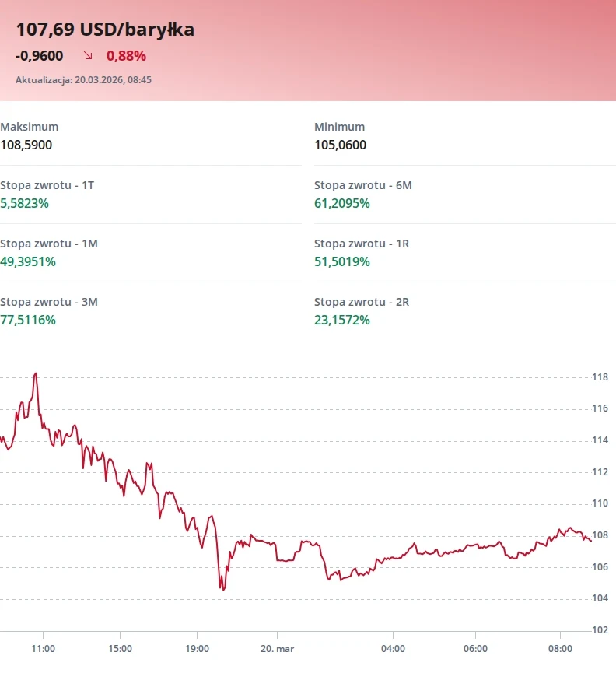Click the 107,69 USD/baryłka price headline
The image size is (616, 673).
pyautogui.click(x=105, y=30)
